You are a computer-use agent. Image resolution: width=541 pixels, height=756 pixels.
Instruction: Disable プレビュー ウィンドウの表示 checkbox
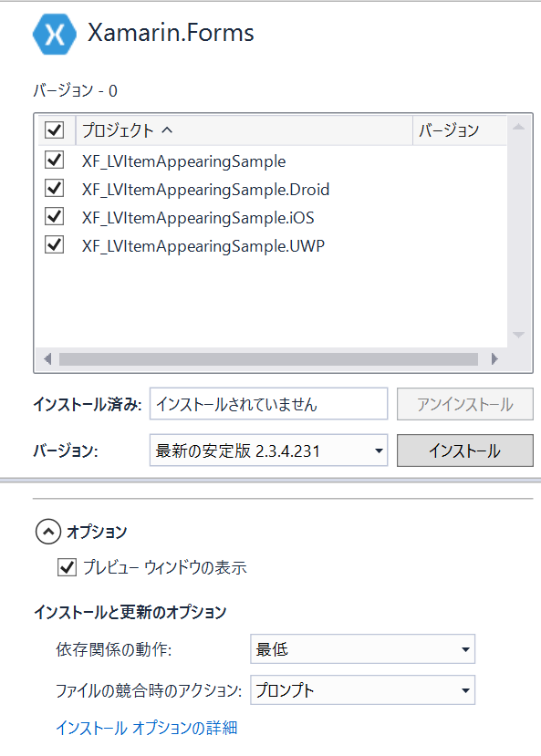click(67, 567)
